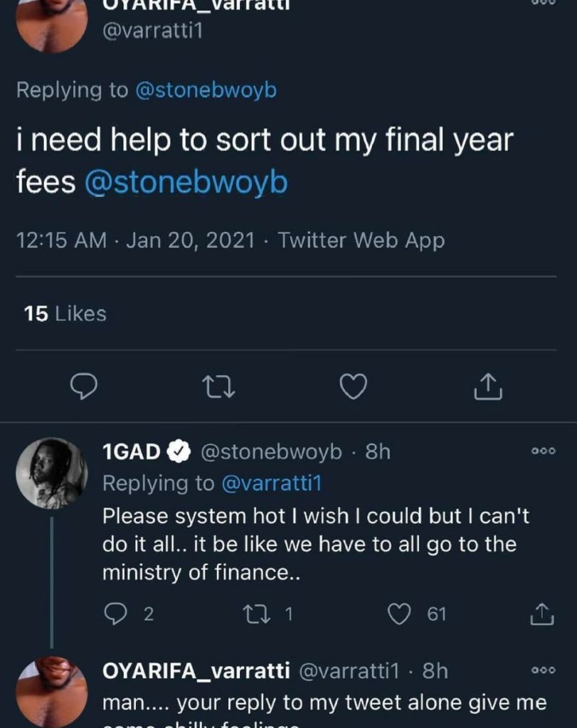
Task: Retweet 1GAD's reply with 1 retweet
Action: [x=257, y=614]
